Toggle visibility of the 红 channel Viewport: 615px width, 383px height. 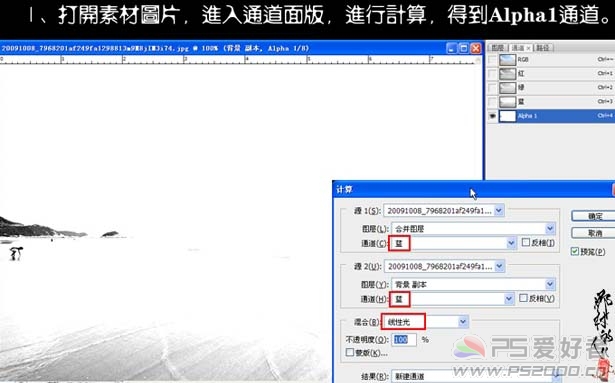[x=492, y=74]
